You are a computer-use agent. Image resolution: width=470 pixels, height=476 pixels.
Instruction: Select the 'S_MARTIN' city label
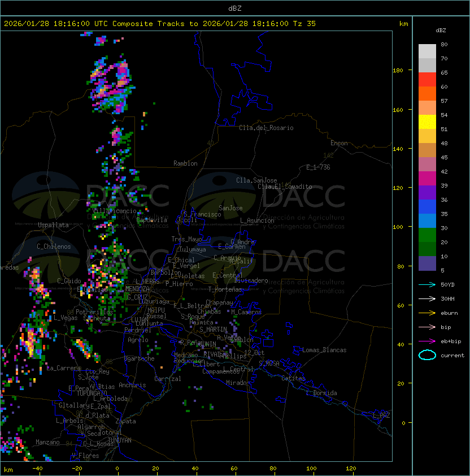click(214, 330)
